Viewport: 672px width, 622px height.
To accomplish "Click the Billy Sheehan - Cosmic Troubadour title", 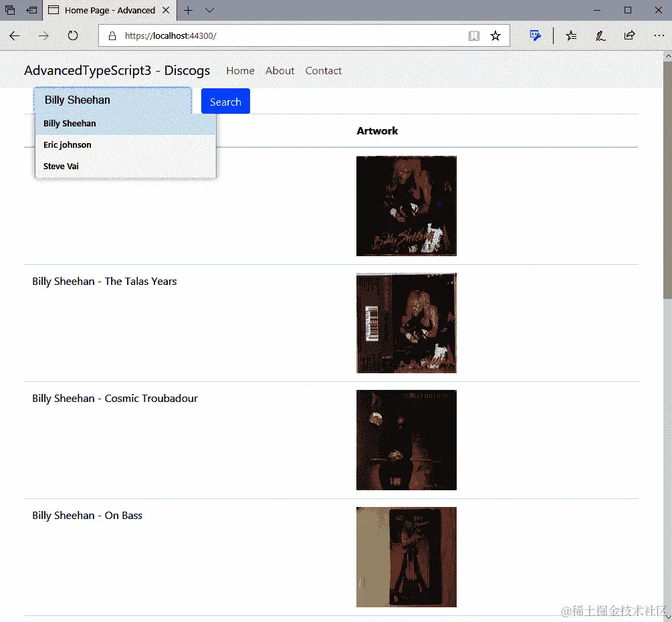I will pyautogui.click(x=115, y=399).
